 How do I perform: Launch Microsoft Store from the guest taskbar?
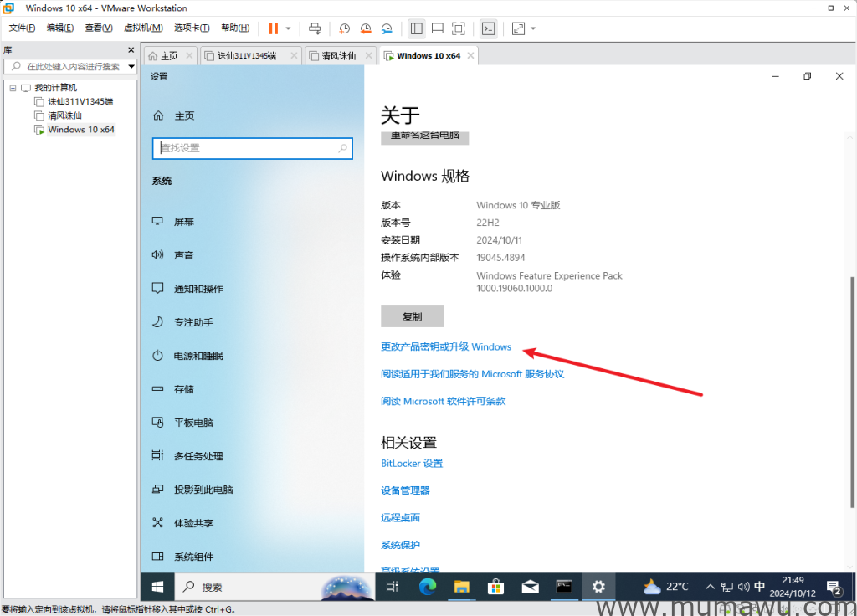495,587
